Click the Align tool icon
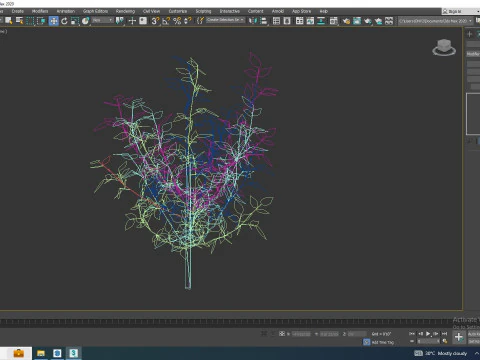480x360 pixels. [x=264, y=21]
